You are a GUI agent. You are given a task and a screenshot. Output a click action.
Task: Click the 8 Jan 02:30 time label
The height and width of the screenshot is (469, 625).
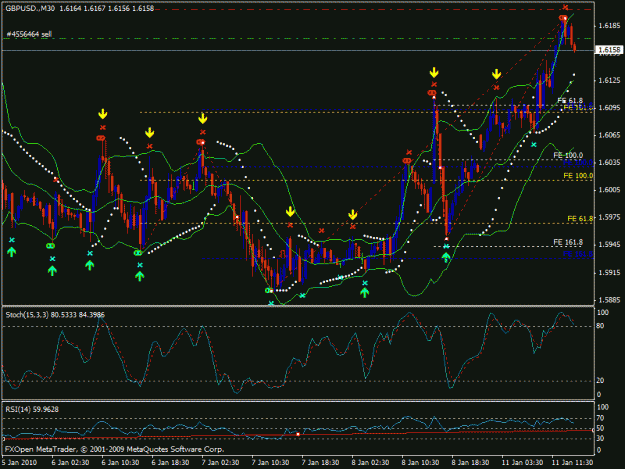370,463
